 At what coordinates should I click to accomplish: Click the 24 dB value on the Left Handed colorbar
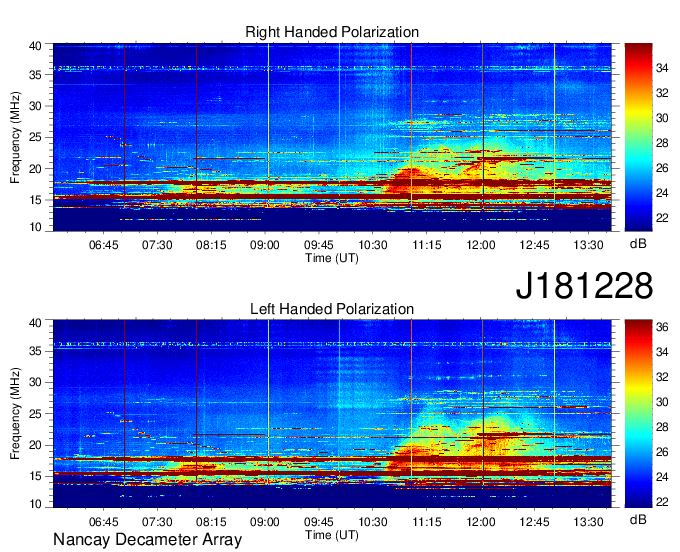click(x=662, y=477)
